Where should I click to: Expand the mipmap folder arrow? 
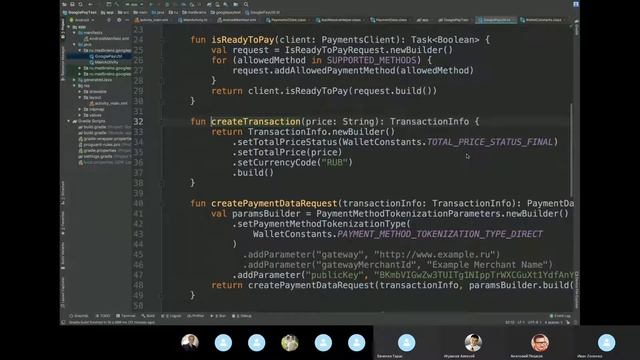80,109
